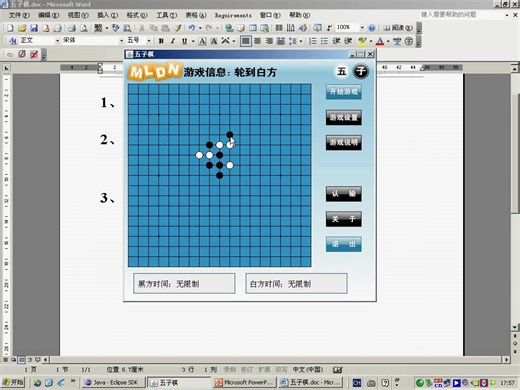Open Print Preview in Word toolbar
Viewport: 520px width, 390px height.
84,28
